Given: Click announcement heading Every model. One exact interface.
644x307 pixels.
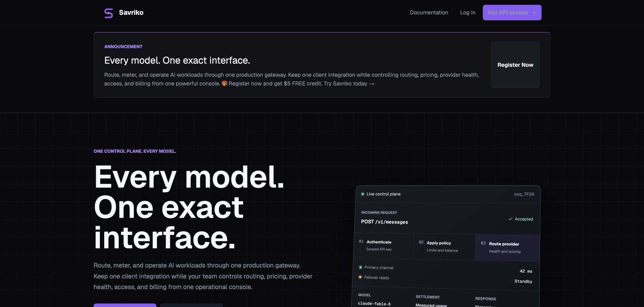Looking at the screenshot, I should (x=177, y=61).
